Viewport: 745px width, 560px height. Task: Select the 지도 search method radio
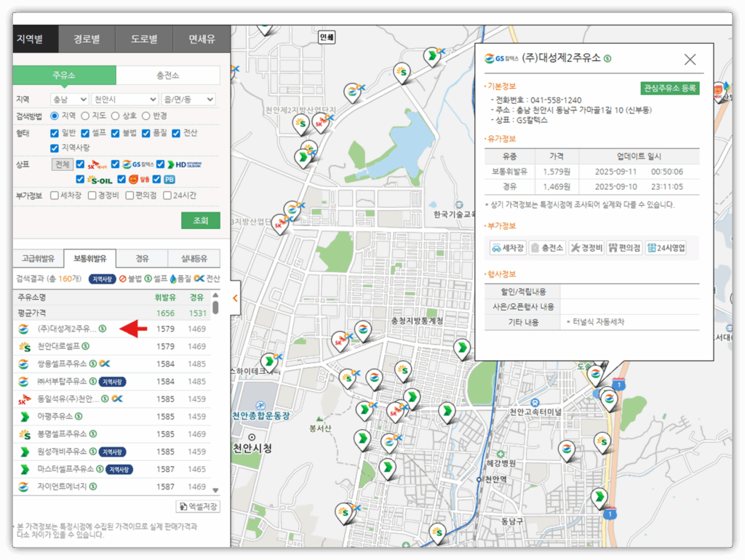[85, 116]
